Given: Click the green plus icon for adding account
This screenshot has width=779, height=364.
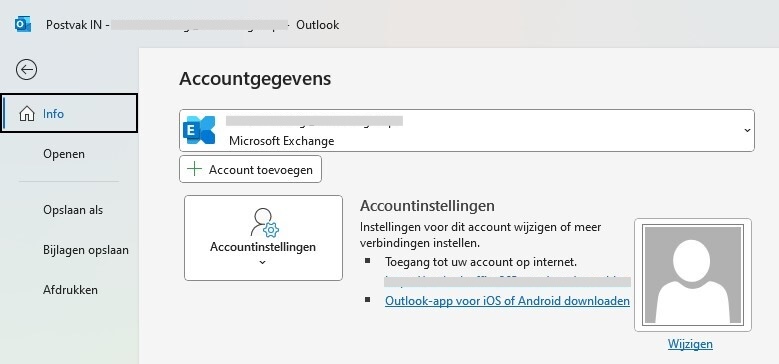Looking at the screenshot, I should click(194, 169).
